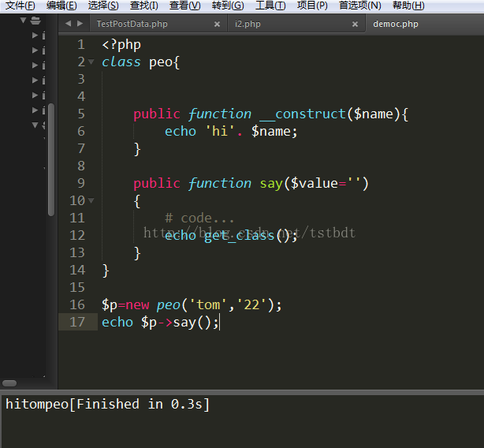Open the 查看(V) menu

point(185,6)
